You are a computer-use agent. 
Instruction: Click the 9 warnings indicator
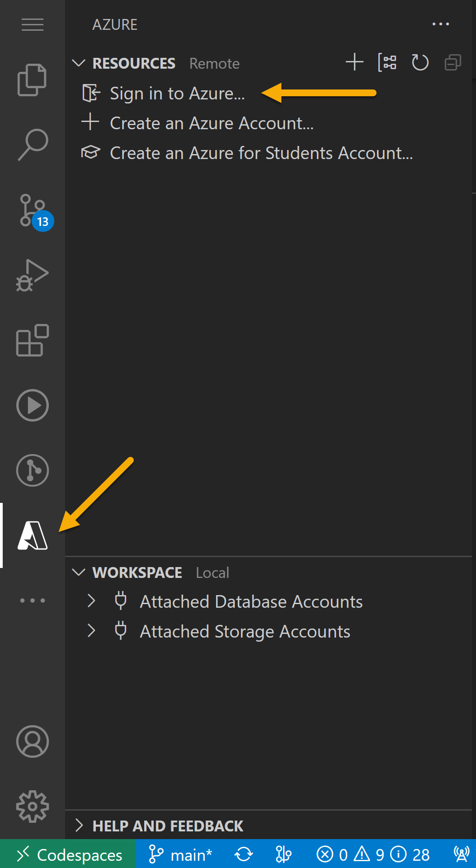[369, 854]
